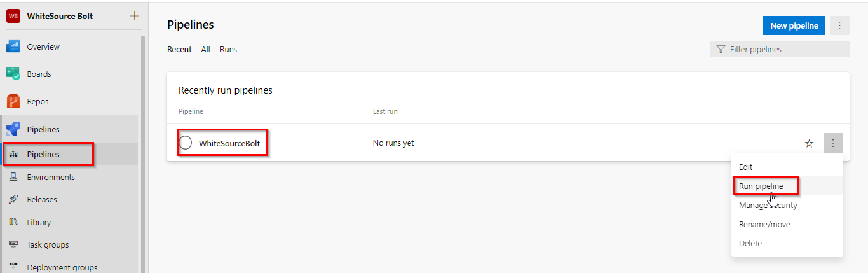The image size is (868, 273).
Task: Switch to the All tab
Action: tap(205, 49)
